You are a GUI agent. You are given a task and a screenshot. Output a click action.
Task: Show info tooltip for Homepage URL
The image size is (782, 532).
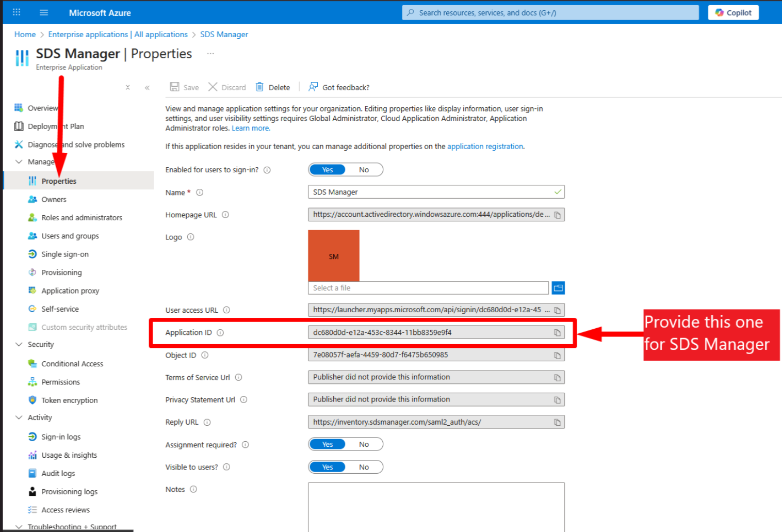pyautogui.click(x=225, y=215)
